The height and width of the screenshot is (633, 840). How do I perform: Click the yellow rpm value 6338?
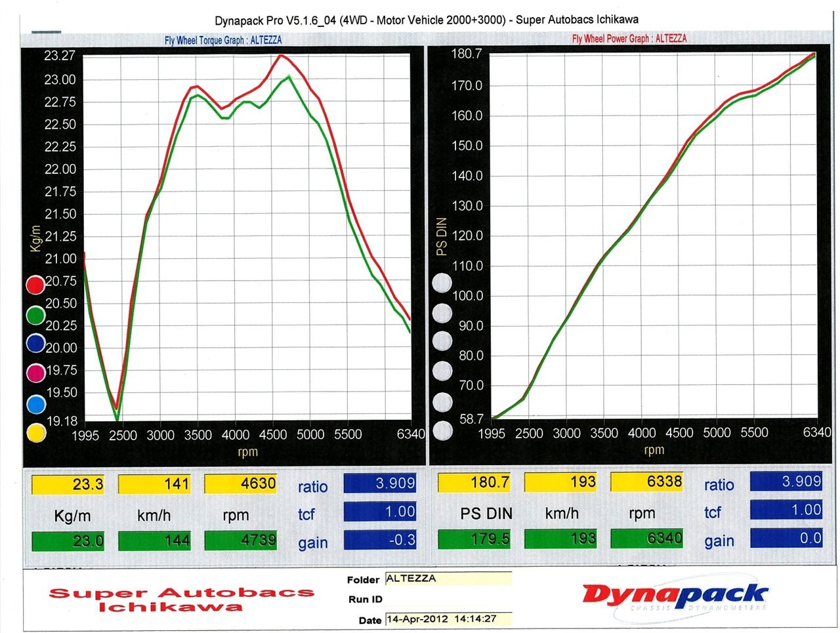pos(646,481)
